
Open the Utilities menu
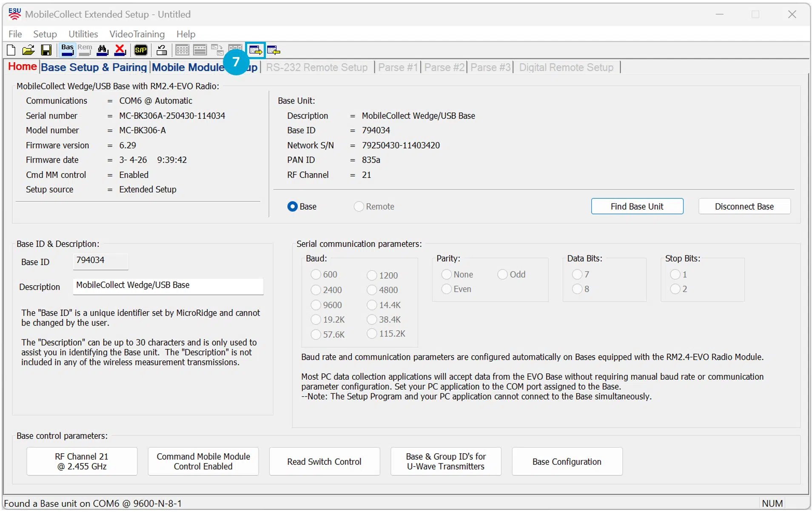point(83,34)
